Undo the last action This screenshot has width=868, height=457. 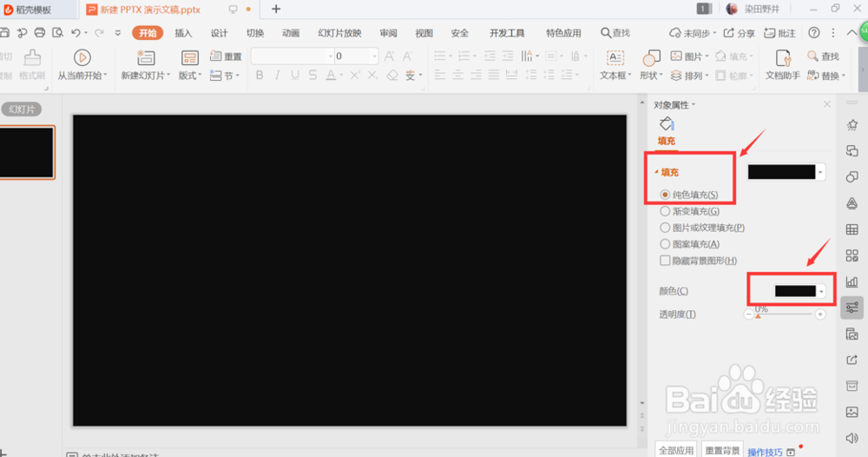pos(76,33)
